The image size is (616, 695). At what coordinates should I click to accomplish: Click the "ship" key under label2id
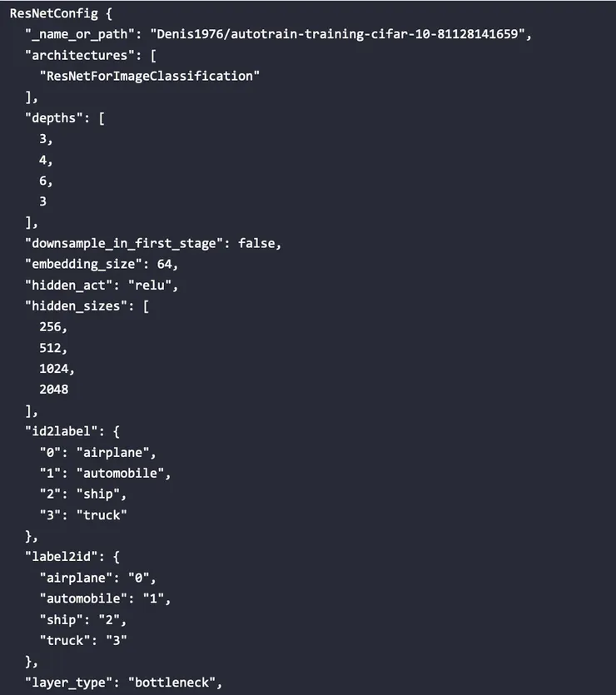59,619
